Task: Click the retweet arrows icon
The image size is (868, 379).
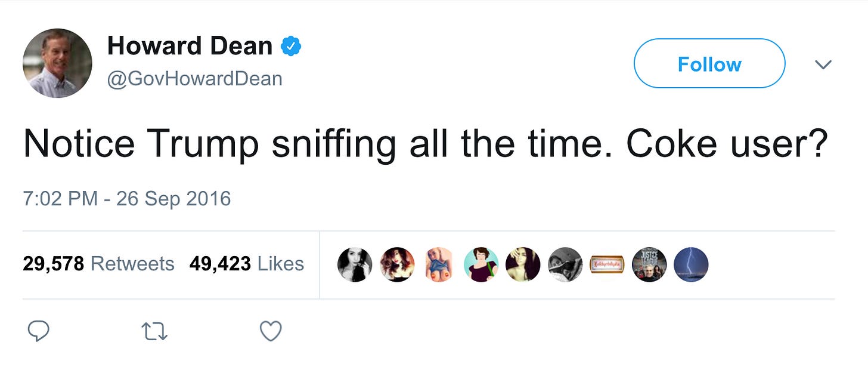Action: pyautogui.click(x=155, y=331)
